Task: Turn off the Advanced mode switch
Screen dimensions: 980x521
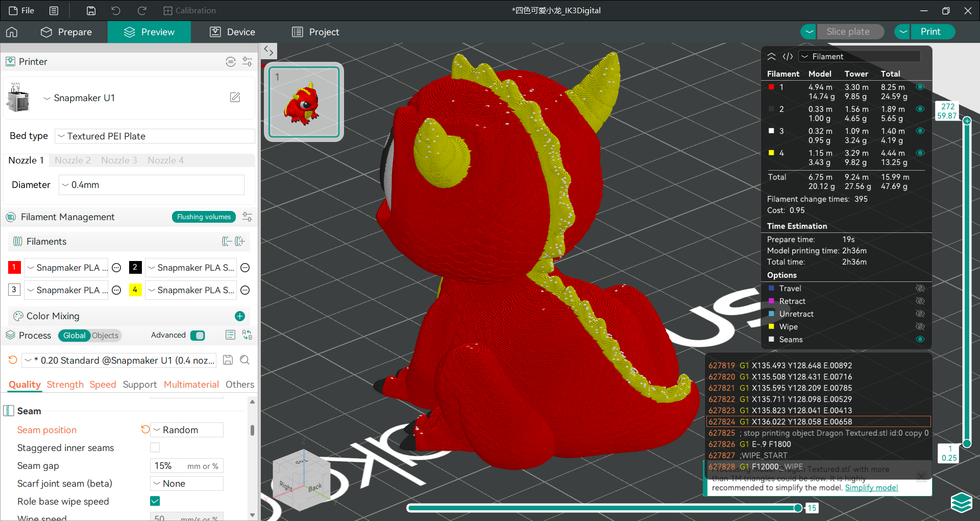Action: tap(198, 336)
